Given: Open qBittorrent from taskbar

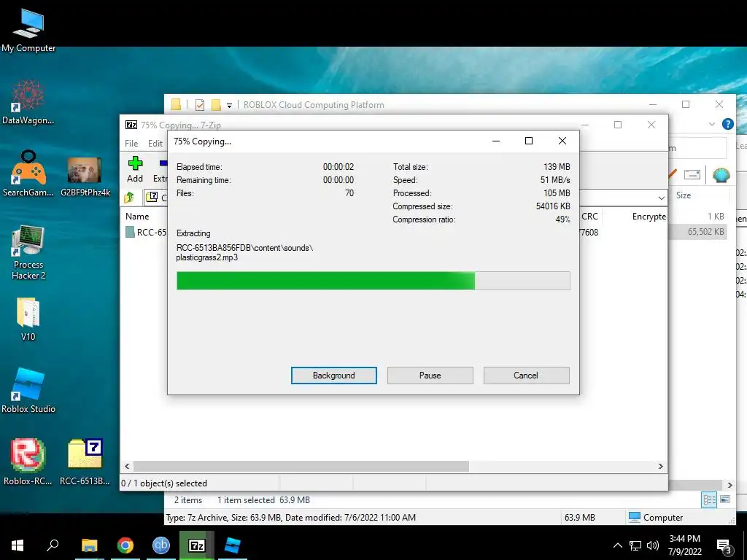Looking at the screenshot, I should [161, 545].
